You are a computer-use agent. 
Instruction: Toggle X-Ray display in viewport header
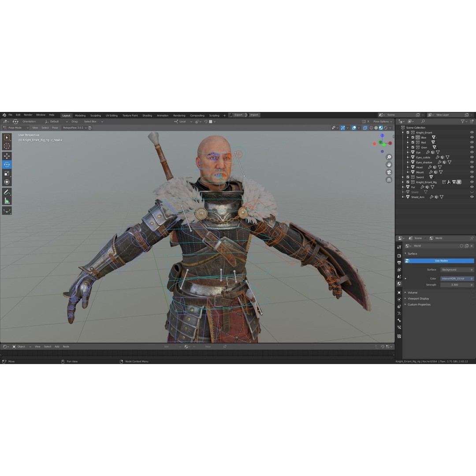coord(365,128)
